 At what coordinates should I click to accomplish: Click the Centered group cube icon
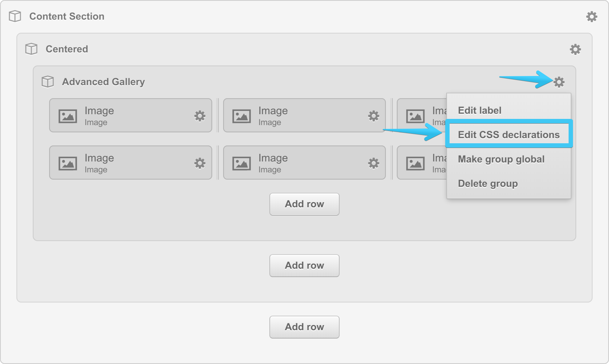31,49
